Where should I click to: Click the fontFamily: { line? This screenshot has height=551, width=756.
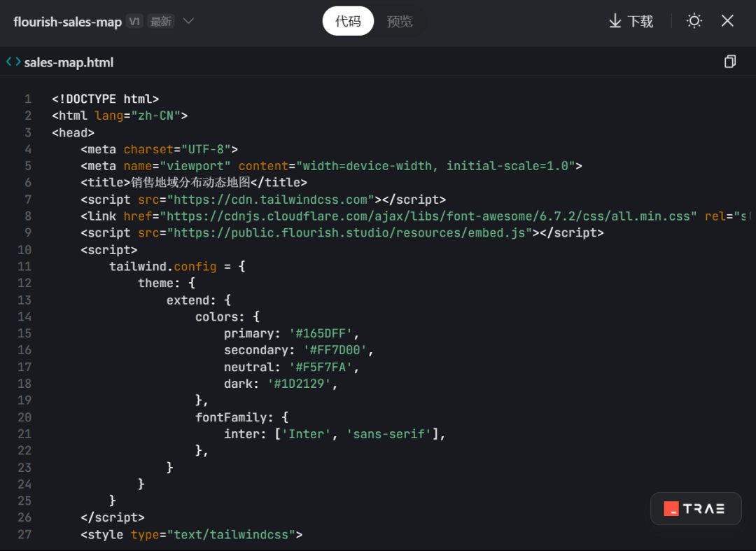pos(241,417)
